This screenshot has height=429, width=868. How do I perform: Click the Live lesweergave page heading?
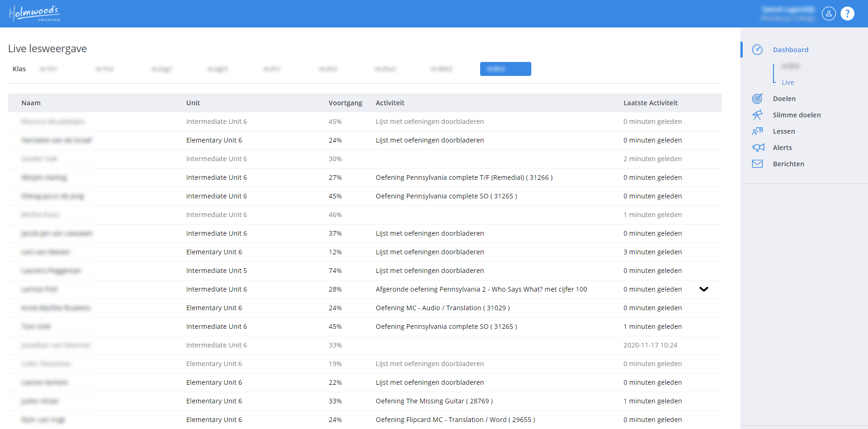click(47, 48)
